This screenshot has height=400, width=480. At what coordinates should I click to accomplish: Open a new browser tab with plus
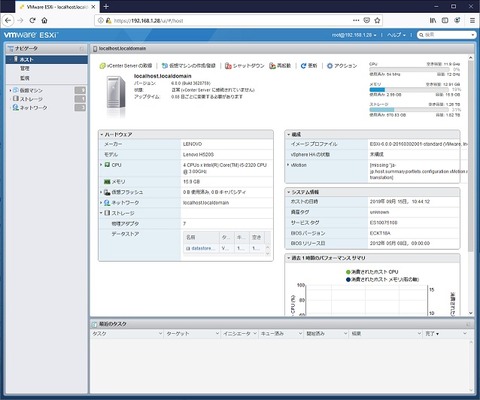click(x=106, y=6)
